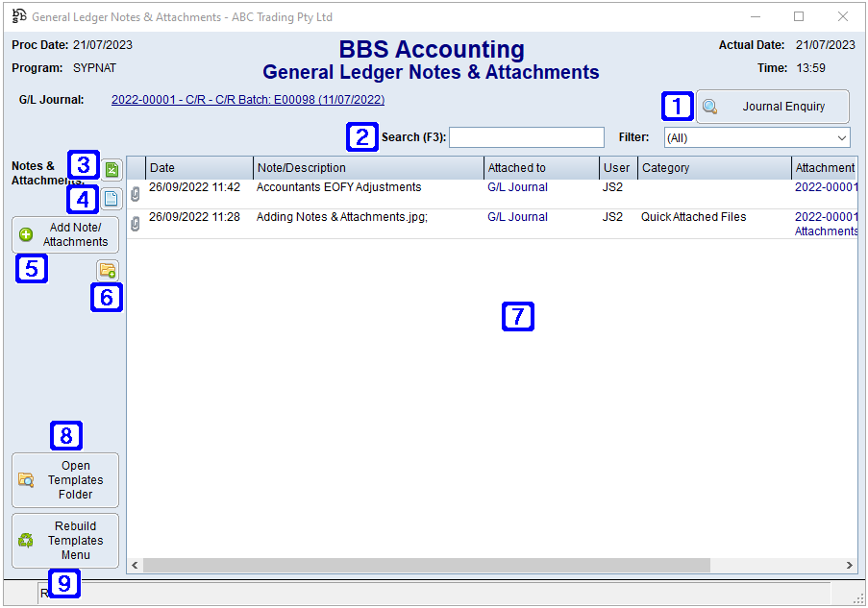The width and height of the screenshot is (868, 608).
Task: Export notes list to Excel
Action: pyautogui.click(x=112, y=169)
